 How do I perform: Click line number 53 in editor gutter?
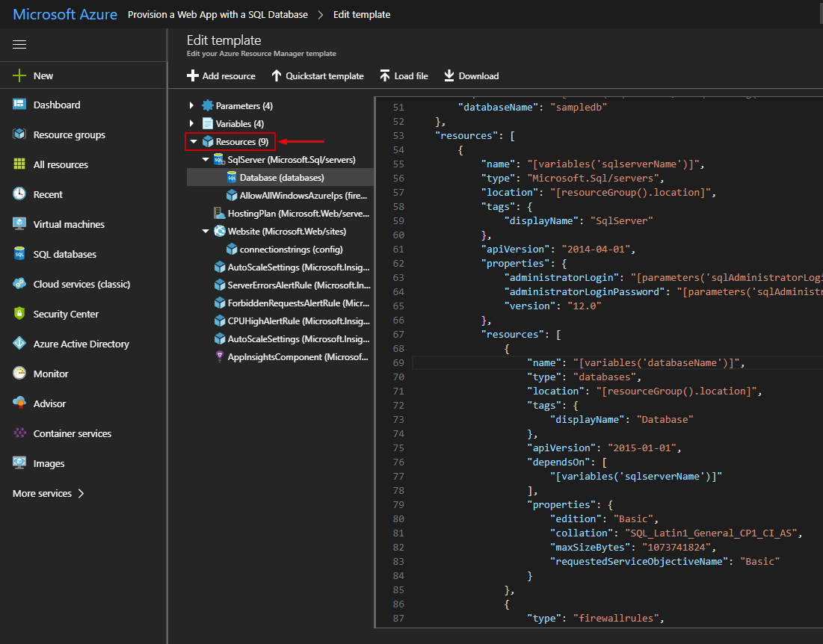click(398, 135)
